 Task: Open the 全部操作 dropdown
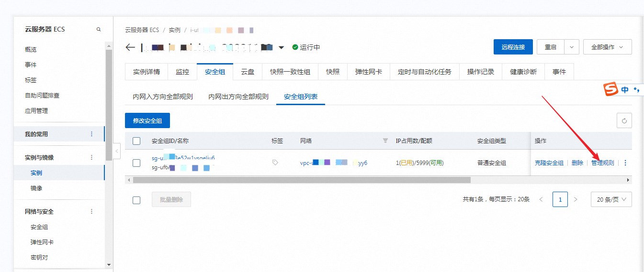click(608, 47)
